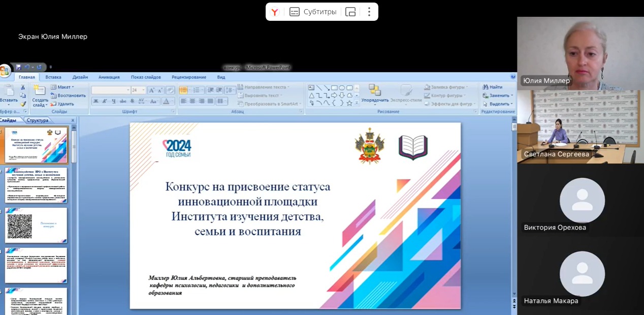Click the Упорядочить arrange icon
Image resolution: width=644 pixels, height=315 pixels.
click(375, 90)
